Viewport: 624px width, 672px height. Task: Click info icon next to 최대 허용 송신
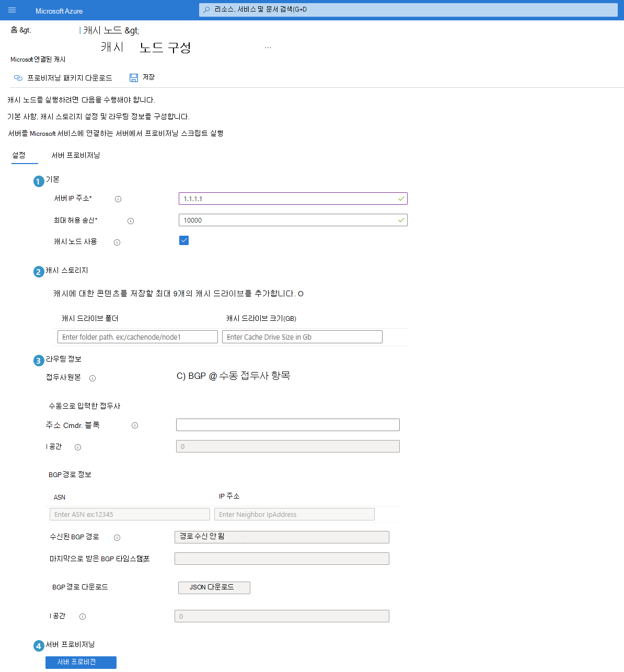(x=131, y=221)
